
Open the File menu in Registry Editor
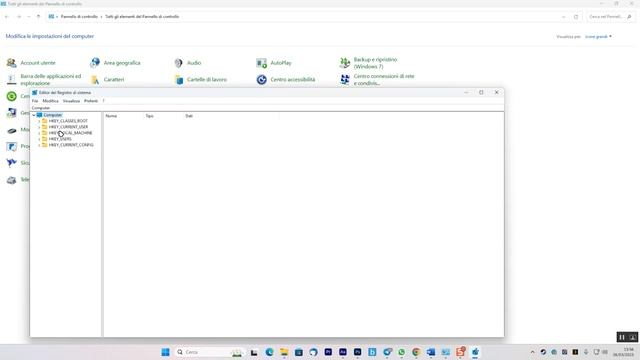(35, 101)
